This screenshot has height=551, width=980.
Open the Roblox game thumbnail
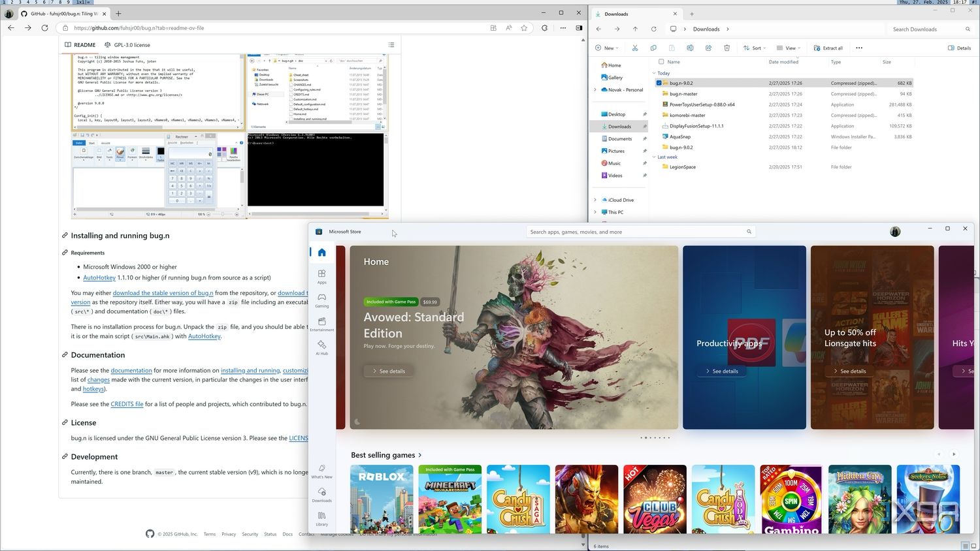(x=382, y=499)
